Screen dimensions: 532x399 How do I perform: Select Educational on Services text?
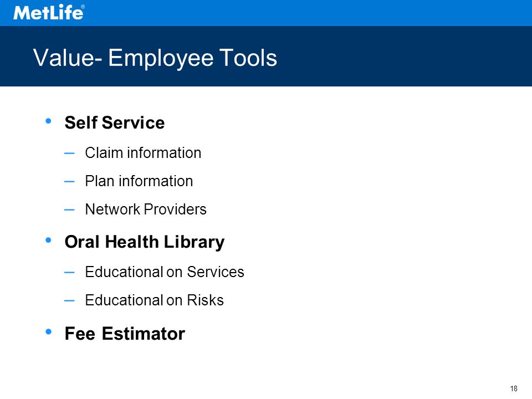[x=165, y=272]
